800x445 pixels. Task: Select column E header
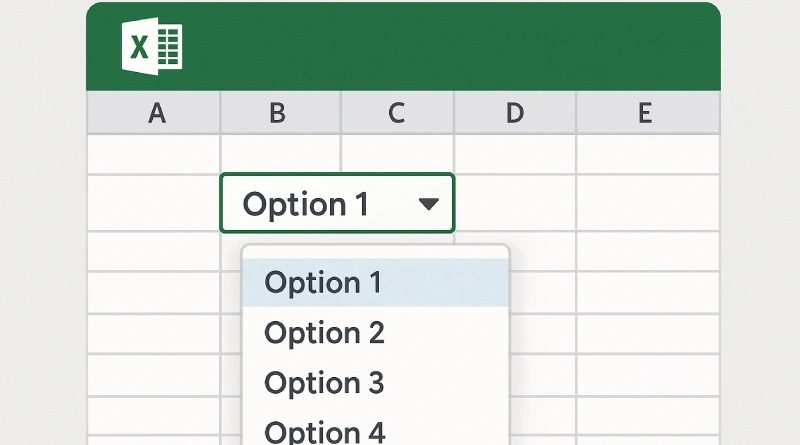tap(648, 113)
